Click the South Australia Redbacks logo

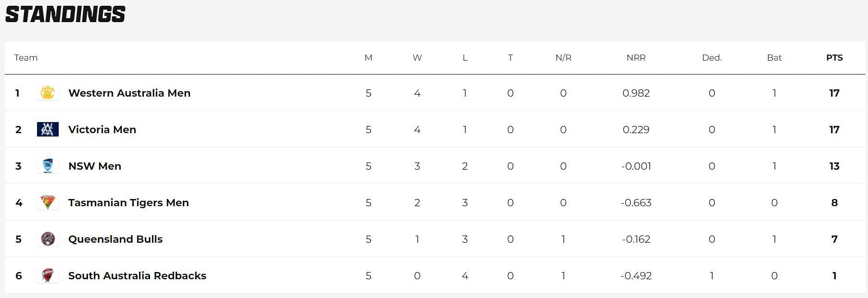[48, 275]
